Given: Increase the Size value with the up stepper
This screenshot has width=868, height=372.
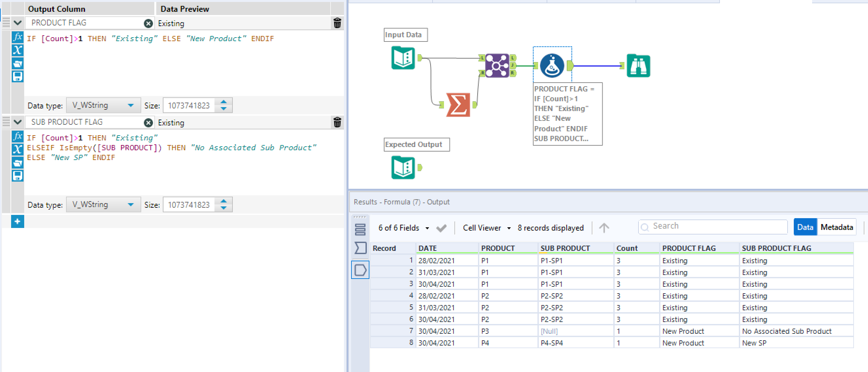Looking at the screenshot, I should [x=223, y=102].
